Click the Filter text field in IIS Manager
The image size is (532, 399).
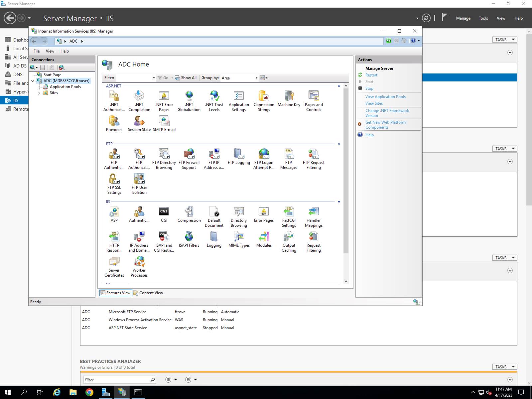134,78
